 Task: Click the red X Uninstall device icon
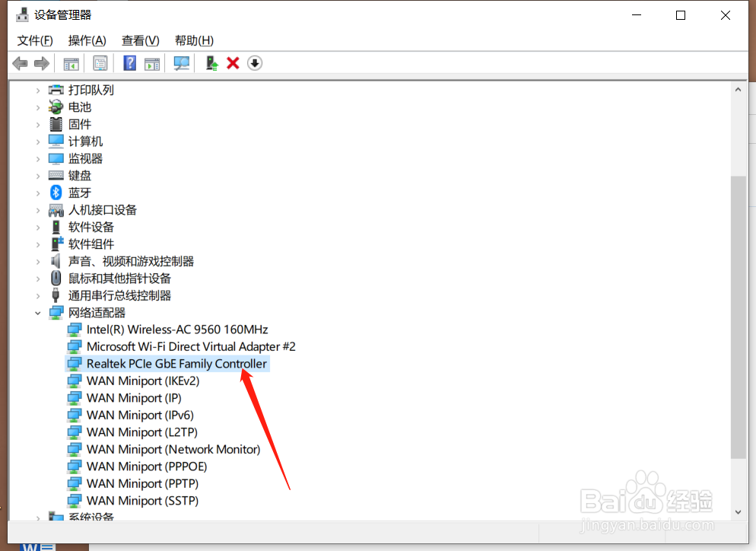[x=233, y=63]
